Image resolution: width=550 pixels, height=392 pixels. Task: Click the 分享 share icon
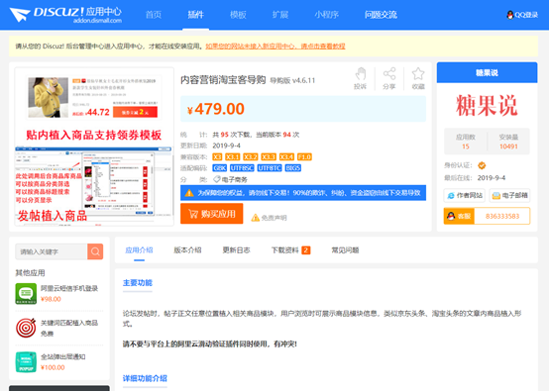click(389, 74)
